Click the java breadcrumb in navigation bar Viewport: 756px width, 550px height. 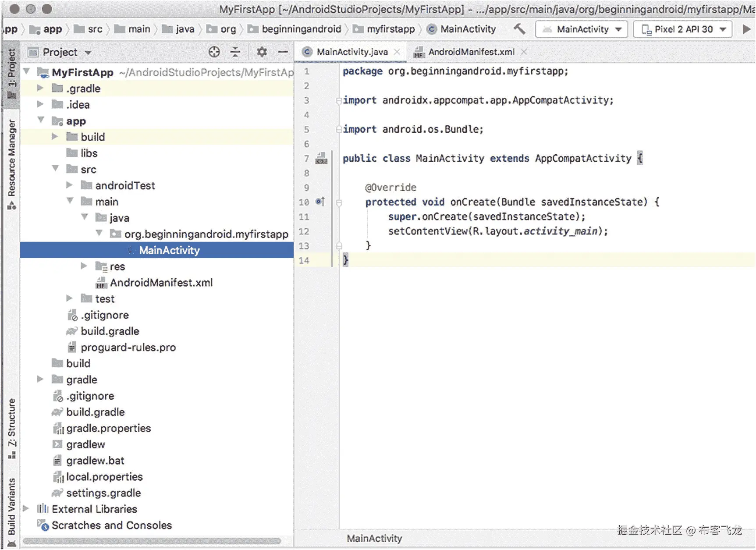click(x=178, y=29)
